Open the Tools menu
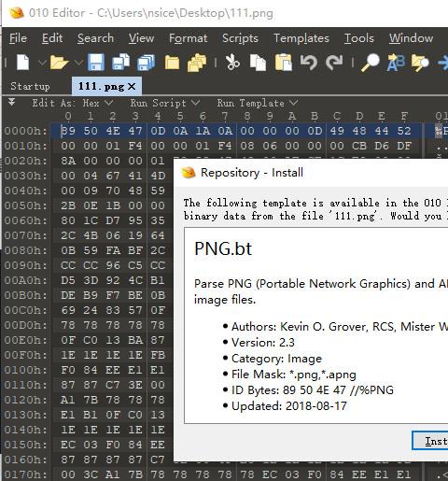The height and width of the screenshot is (481, 448). tap(359, 38)
